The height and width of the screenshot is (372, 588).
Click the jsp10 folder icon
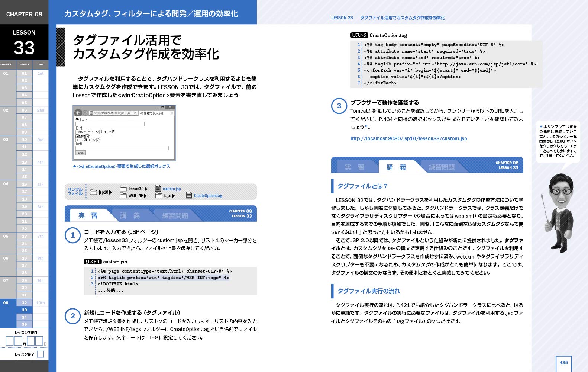pyautogui.click(x=93, y=192)
